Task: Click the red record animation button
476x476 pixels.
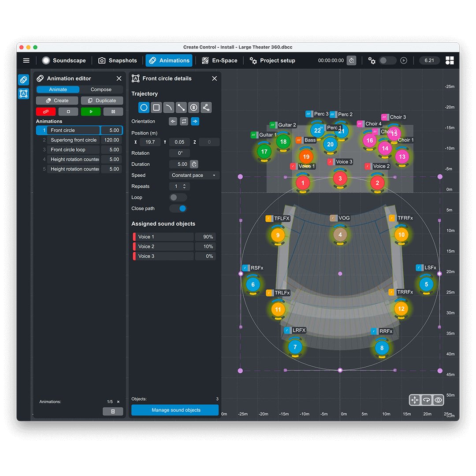Action: click(46, 112)
